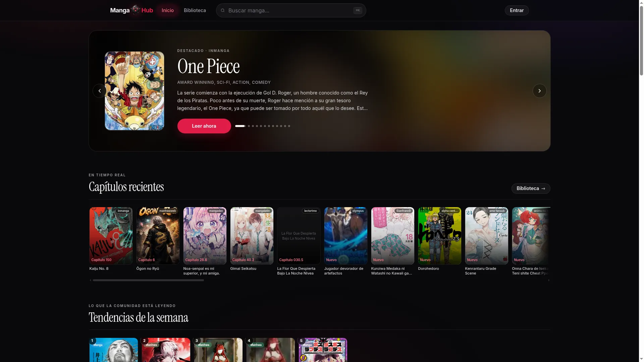This screenshot has width=644, height=362.
Task: Open Kuroiwa Medaka cover card
Action: 393,236
